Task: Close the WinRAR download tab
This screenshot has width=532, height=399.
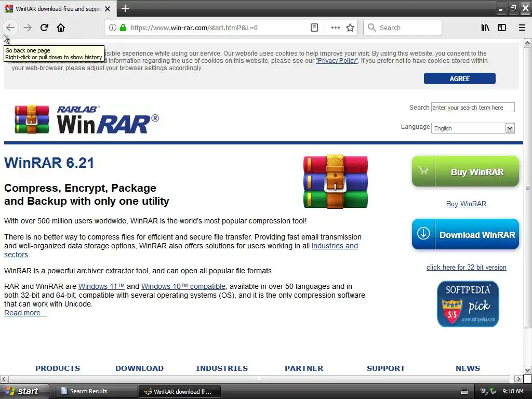Action: [108, 9]
